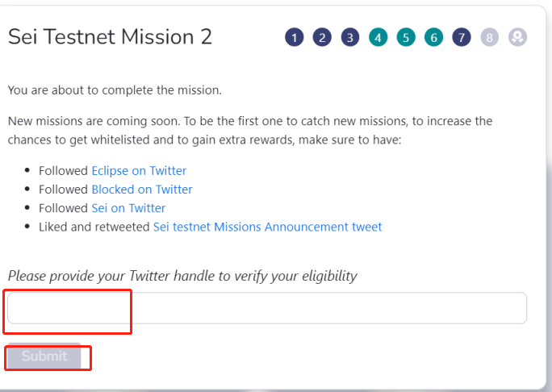Click the Twitter handle prompt label

182,276
